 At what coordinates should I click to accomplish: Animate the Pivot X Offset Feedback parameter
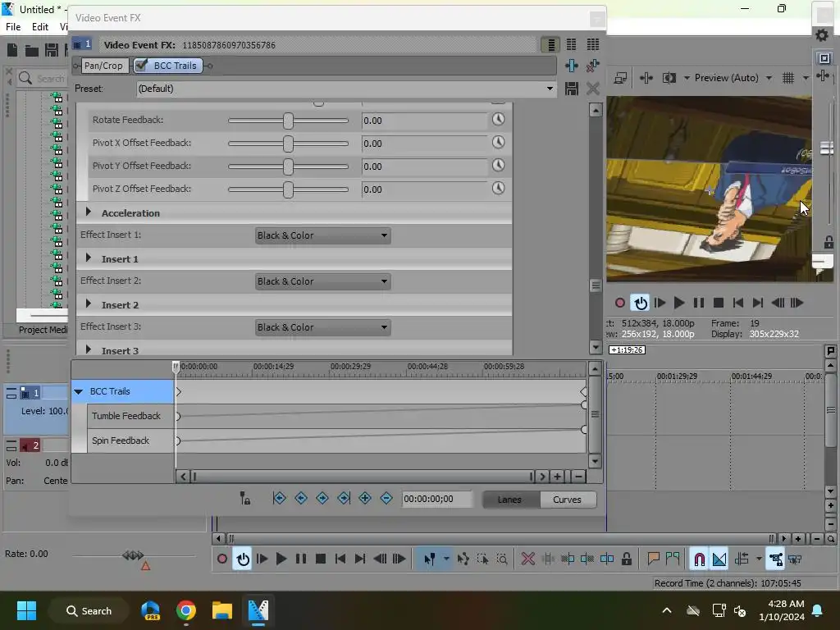498,143
